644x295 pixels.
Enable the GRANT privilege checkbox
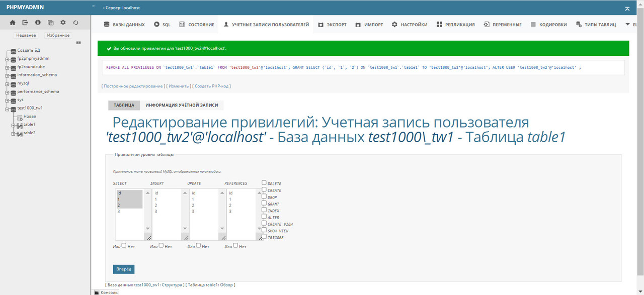click(x=264, y=203)
